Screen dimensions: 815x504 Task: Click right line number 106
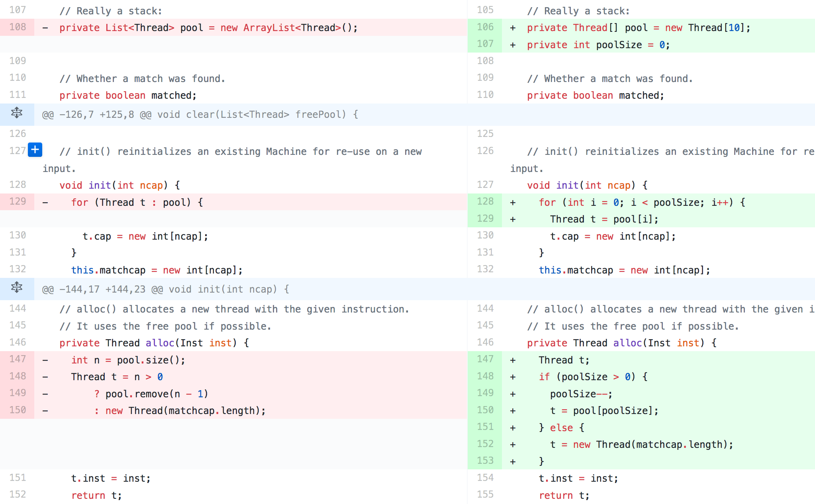click(x=485, y=27)
